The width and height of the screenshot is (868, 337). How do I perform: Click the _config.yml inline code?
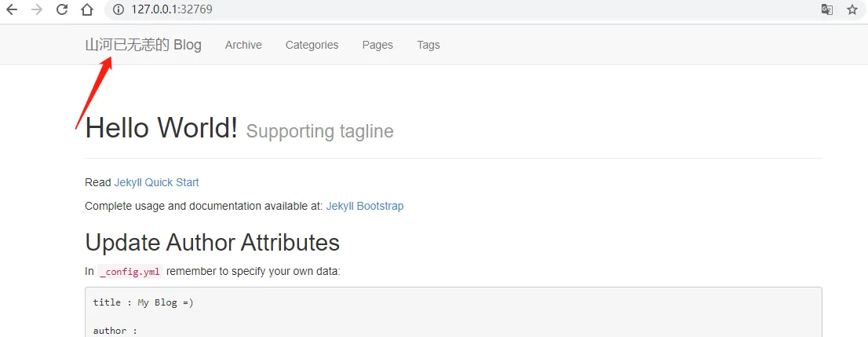coord(130,272)
